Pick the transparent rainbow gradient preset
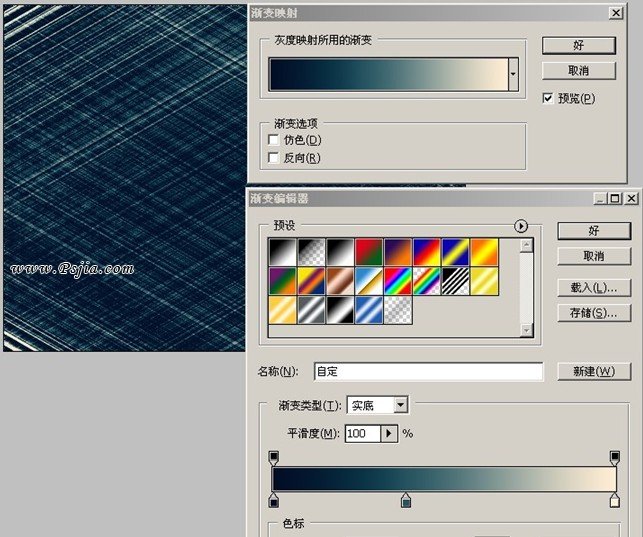Viewport: 643px width, 537px height. [426, 281]
